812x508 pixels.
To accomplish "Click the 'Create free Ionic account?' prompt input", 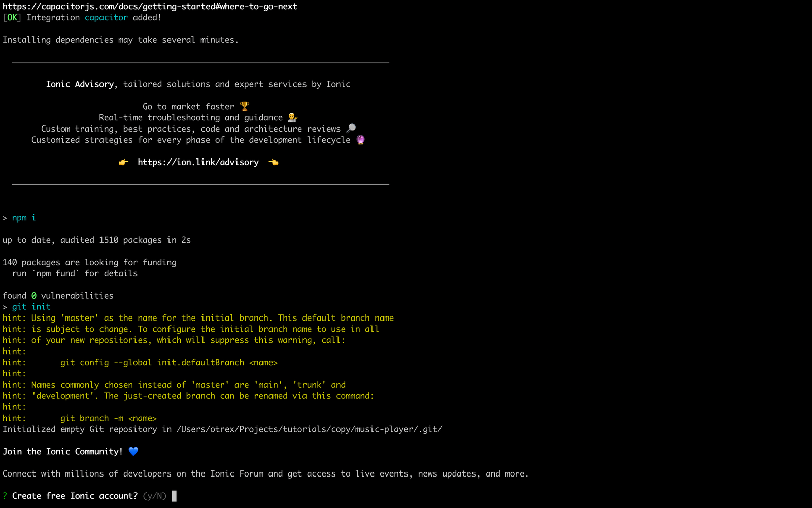I will pos(174,496).
